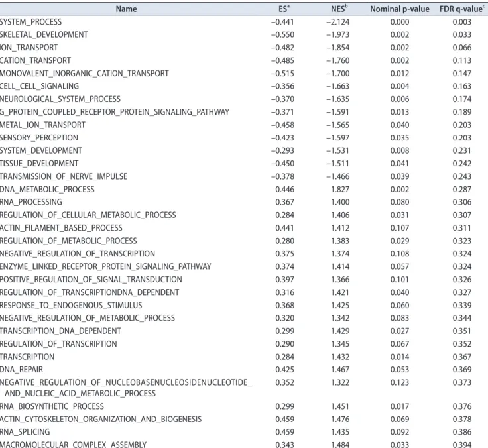
Task: Select REGULATION_OF_TRANSCRIPTION row name
Action: (x=58, y=344)
